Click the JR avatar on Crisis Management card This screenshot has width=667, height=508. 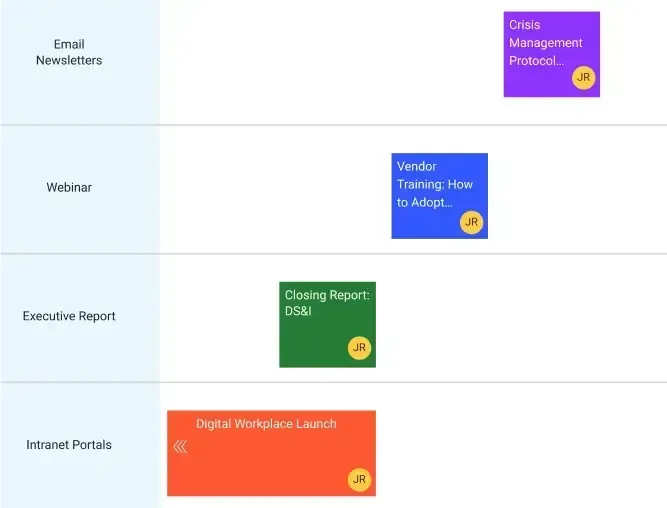click(583, 78)
